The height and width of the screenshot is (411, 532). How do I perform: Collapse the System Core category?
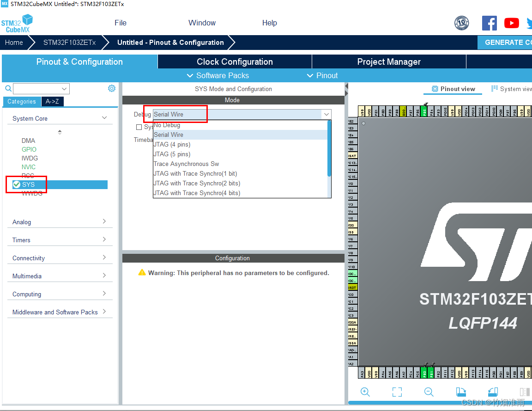(x=104, y=118)
